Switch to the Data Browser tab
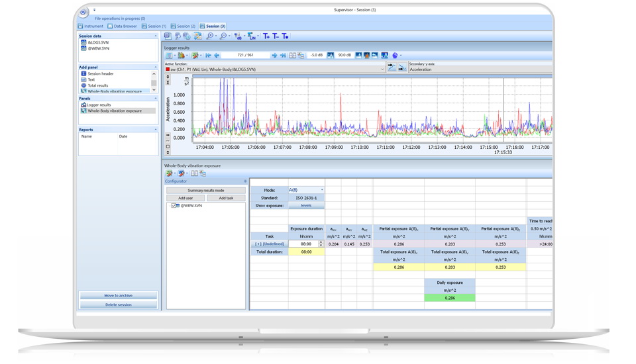636x364 pixels. click(122, 26)
